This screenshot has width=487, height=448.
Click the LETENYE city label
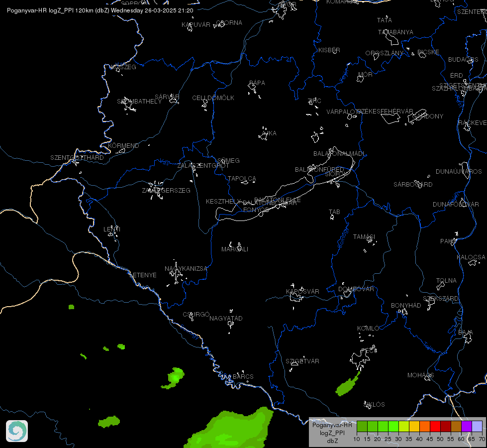tap(143, 275)
